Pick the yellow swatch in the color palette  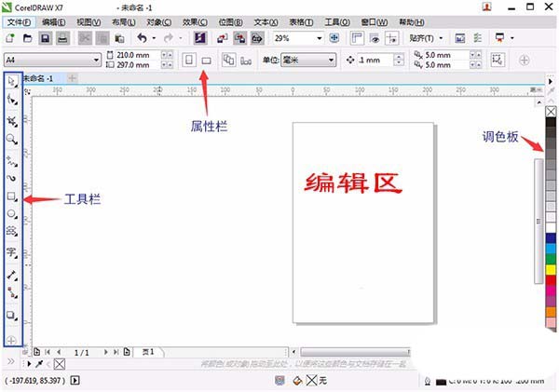click(x=551, y=269)
